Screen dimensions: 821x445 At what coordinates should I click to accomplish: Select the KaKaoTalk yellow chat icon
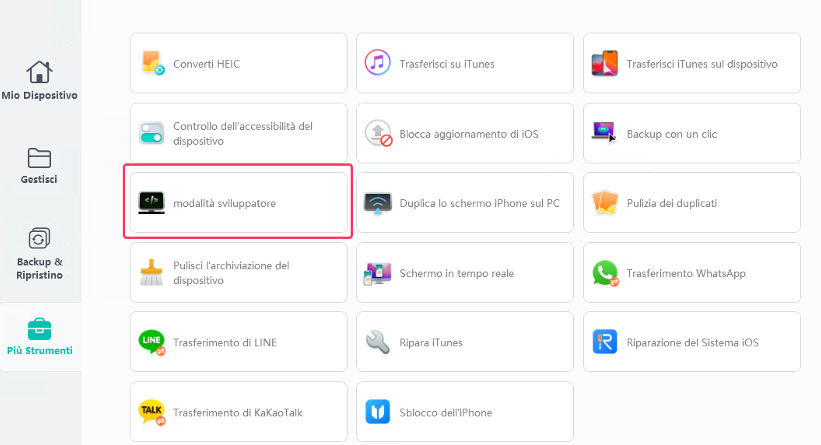[152, 412]
